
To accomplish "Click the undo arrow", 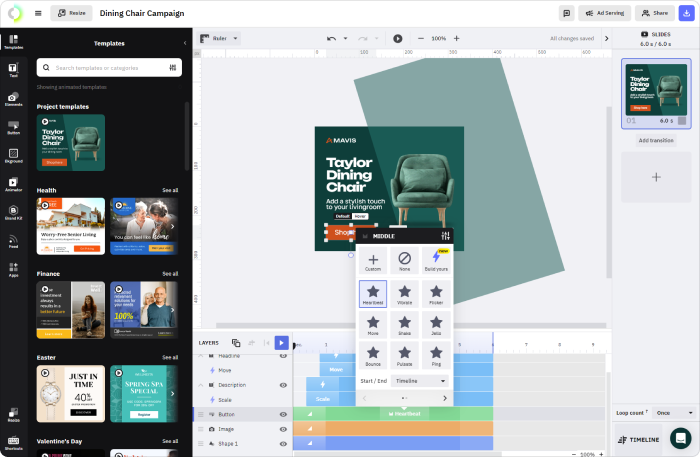I will click(331, 38).
